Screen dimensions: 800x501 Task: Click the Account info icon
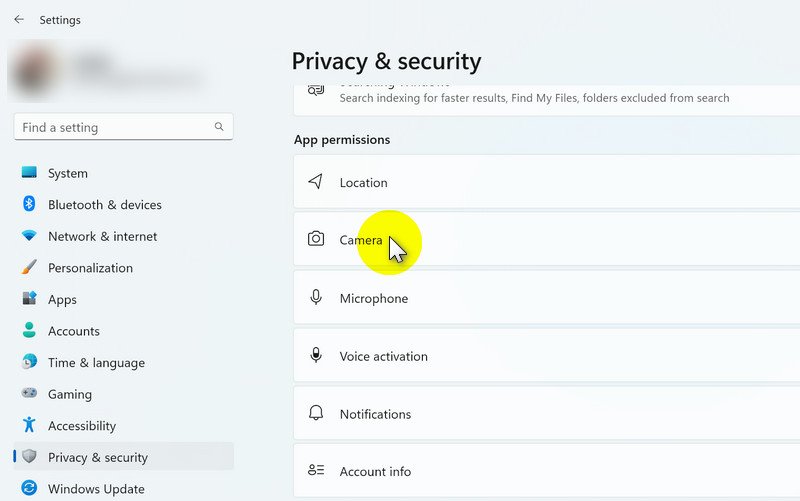(316, 471)
